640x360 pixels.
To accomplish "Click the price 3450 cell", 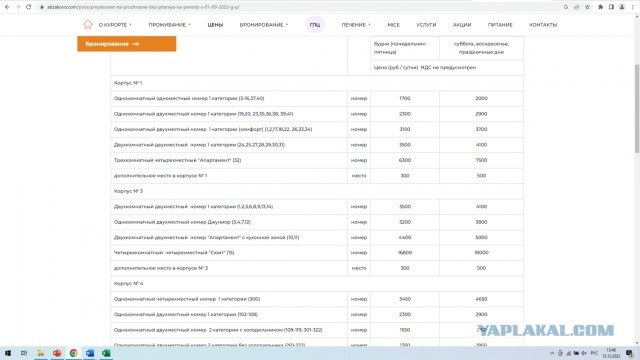I will click(x=405, y=299).
